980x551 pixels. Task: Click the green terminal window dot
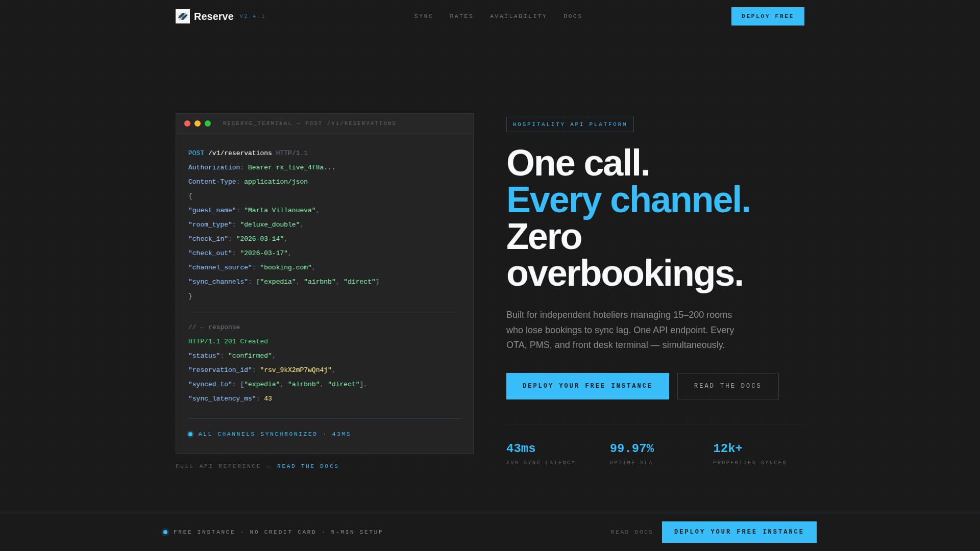[208, 123]
